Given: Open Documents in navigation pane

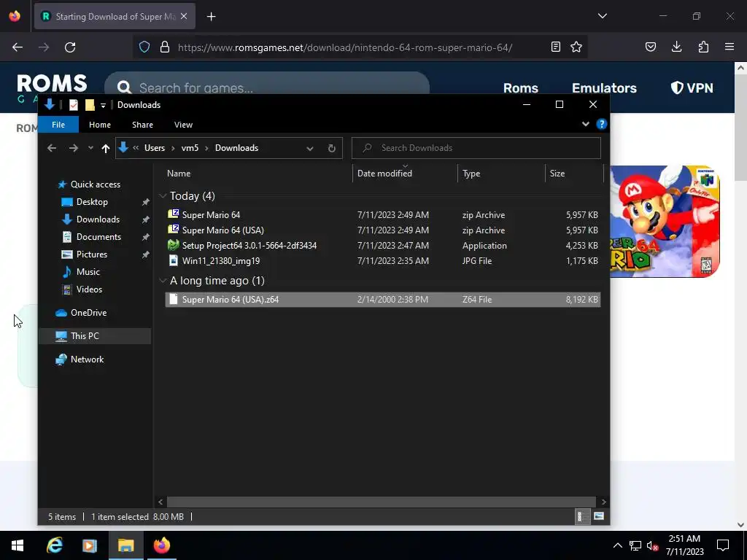Looking at the screenshot, I should click(x=98, y=237).
